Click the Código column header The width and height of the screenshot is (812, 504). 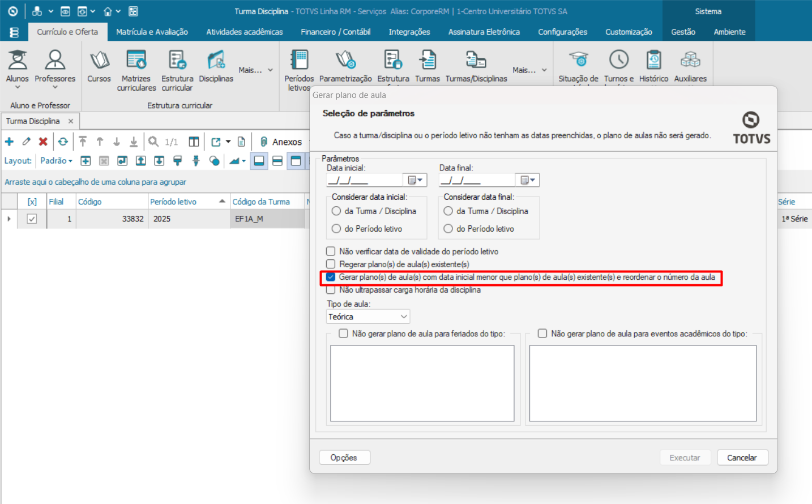point(112,202)
